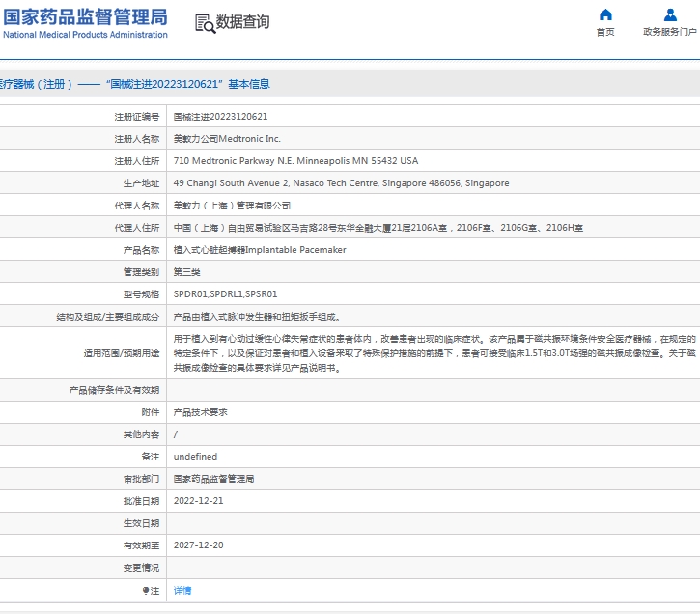This screenshot has height=614, width=700.
Task: Click registration number 国械注进20223120621 value
Action: point(220,117)
